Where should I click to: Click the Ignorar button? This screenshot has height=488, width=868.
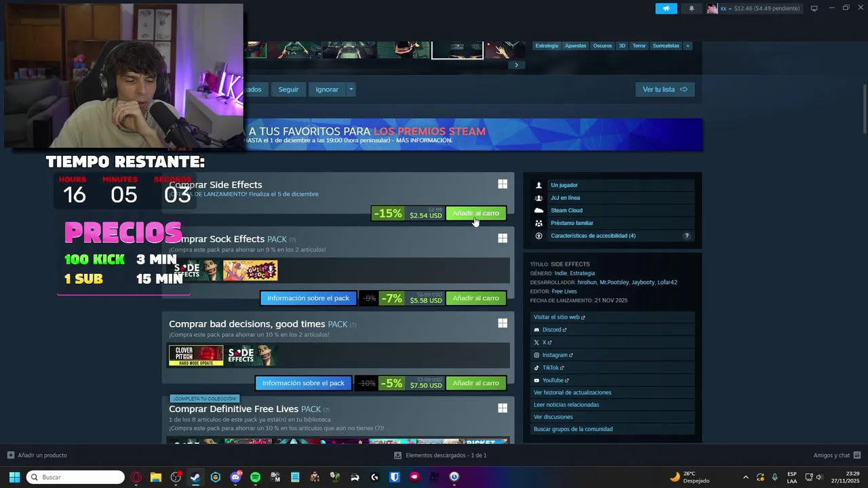coord(327,89)
